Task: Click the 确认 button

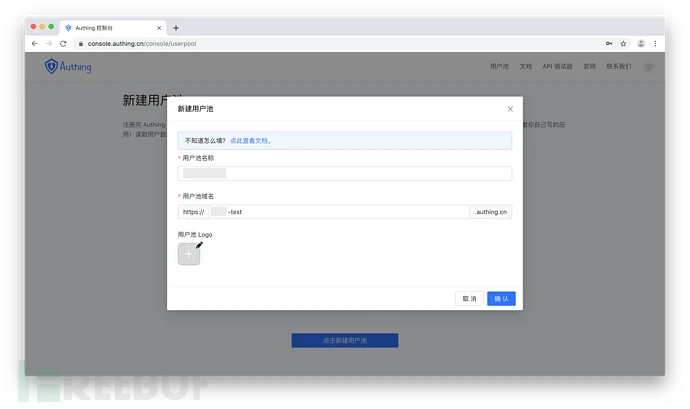Action: tap(501, 298)
